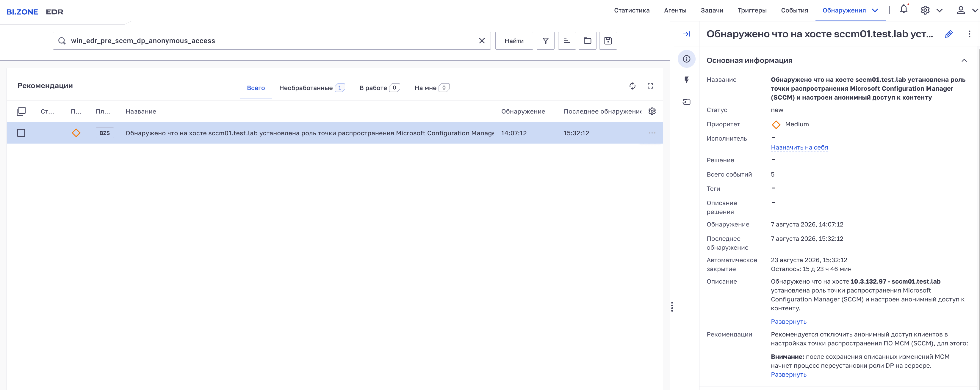The image size is (980, 390).
Task: Focus the search query input field
Action: click(x=272, y=41)
